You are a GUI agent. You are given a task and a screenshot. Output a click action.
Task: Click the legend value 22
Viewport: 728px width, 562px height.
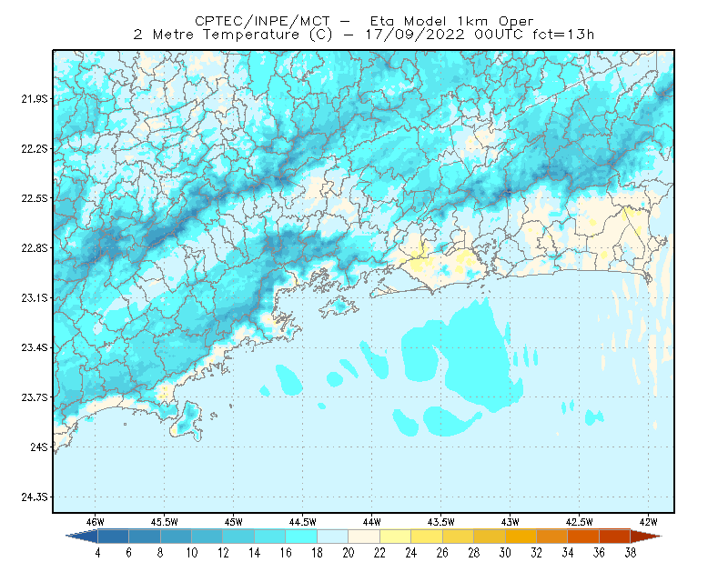coord(379,553)
